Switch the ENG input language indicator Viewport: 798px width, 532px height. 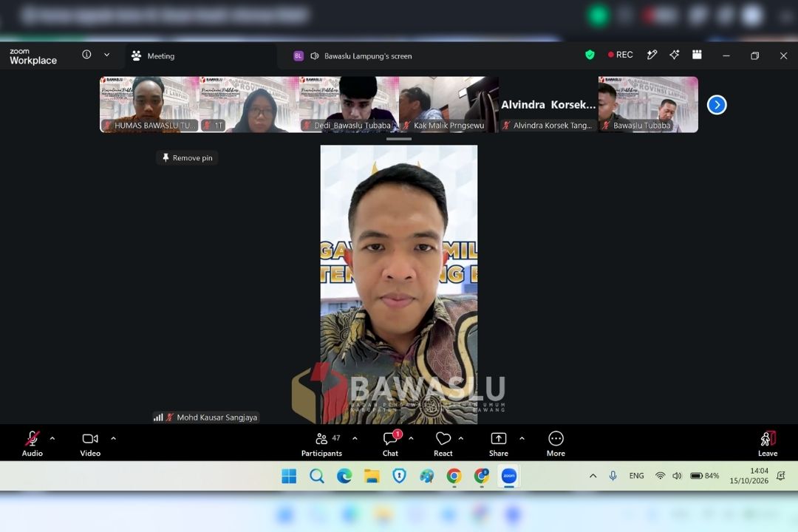pyautogui.click(x=636, y=476)
